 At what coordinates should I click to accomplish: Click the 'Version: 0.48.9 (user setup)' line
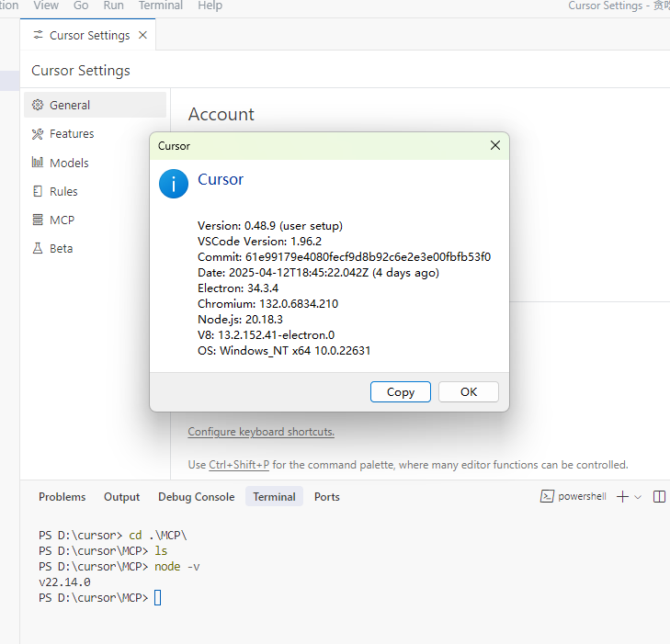pyautogui.click(x=270, y=225)
